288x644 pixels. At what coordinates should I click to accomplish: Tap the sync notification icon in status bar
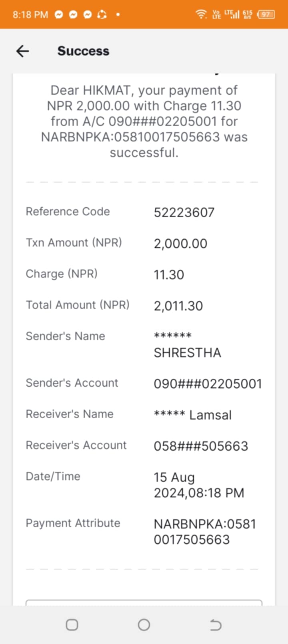[102, 15]
